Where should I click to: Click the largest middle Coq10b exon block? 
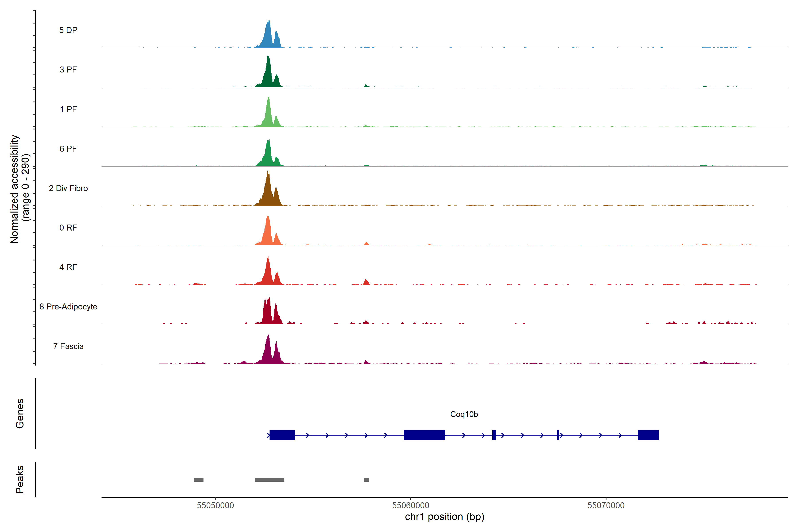[424, 435]
